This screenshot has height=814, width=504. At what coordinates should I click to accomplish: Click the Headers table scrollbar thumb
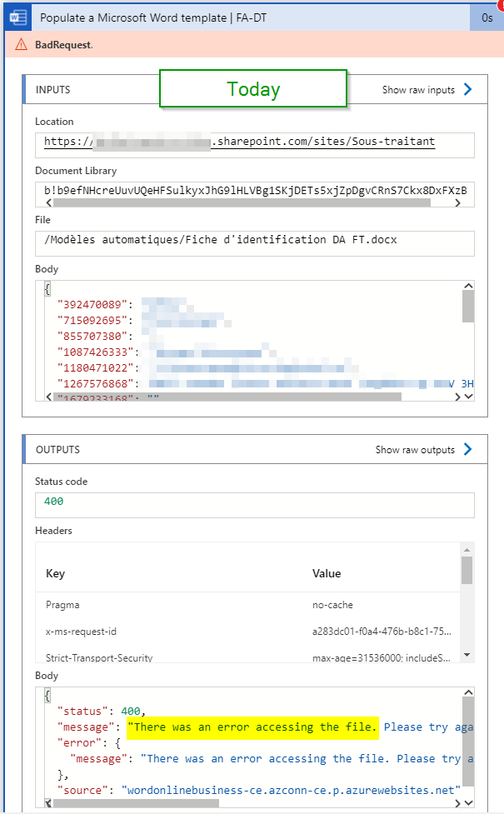pyautogui.click(x=467, y=570)
